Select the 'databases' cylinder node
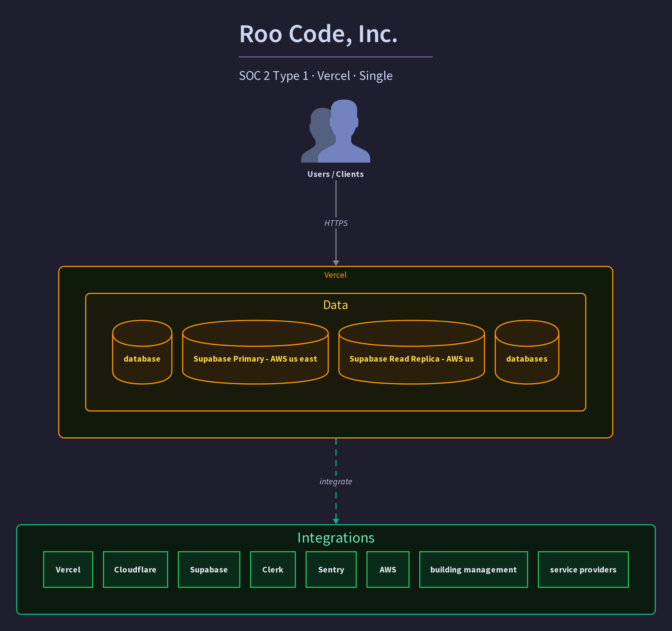Image resolution: width=672 pixels, height=631 pixels. [527, 352]
